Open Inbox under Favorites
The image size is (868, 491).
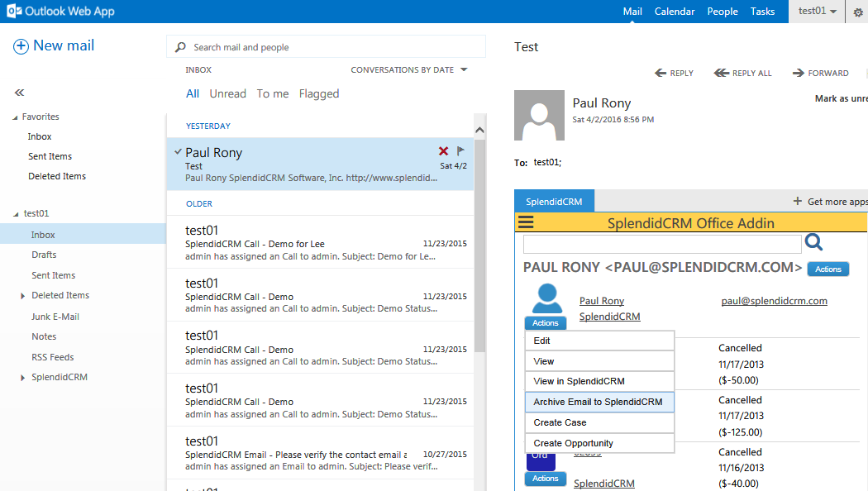pos(40,136)
